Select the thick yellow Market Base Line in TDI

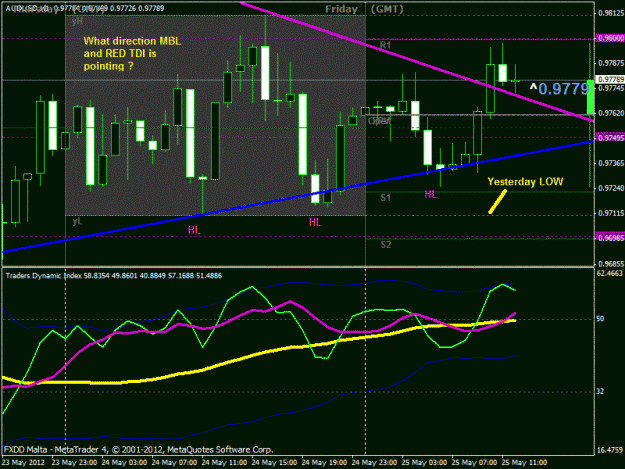259,353
